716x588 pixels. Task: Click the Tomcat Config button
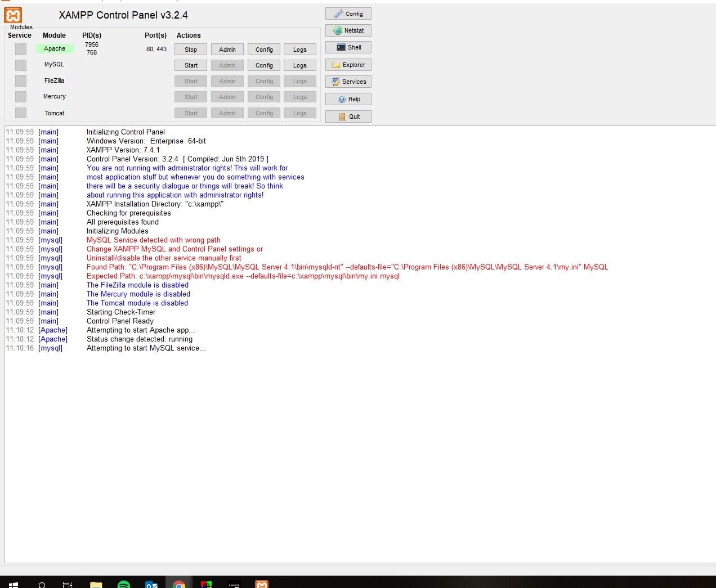264,113
